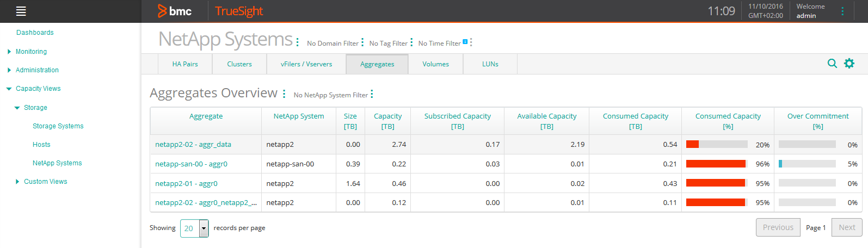The height and width of the screenshot is (248, 868).
Task: Open the settings gear icon
Action: [849, 64]
